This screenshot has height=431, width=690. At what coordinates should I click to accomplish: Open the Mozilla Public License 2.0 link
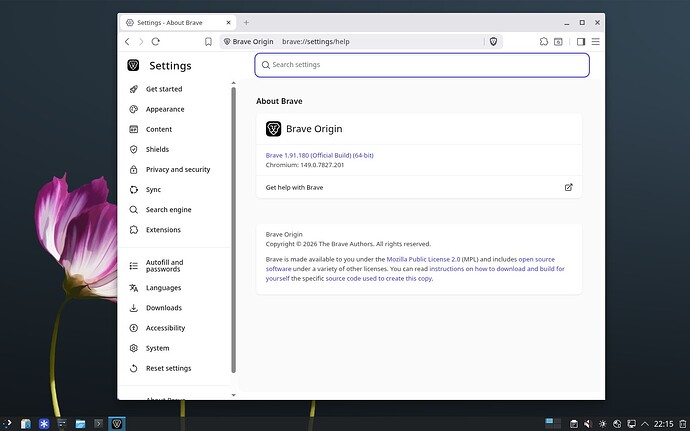(423, 259)
